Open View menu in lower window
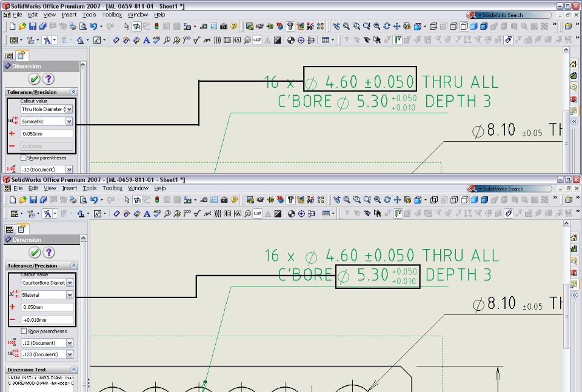 click(50, 188)
